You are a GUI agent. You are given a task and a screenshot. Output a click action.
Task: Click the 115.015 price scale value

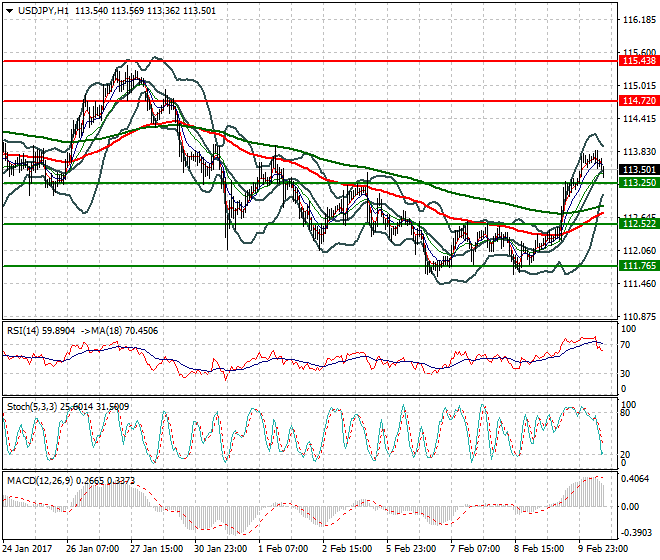pos(639,86)
